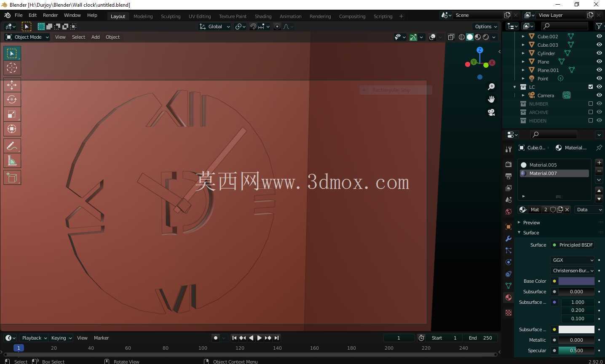Toggle visibility of Plane.001

599,70
